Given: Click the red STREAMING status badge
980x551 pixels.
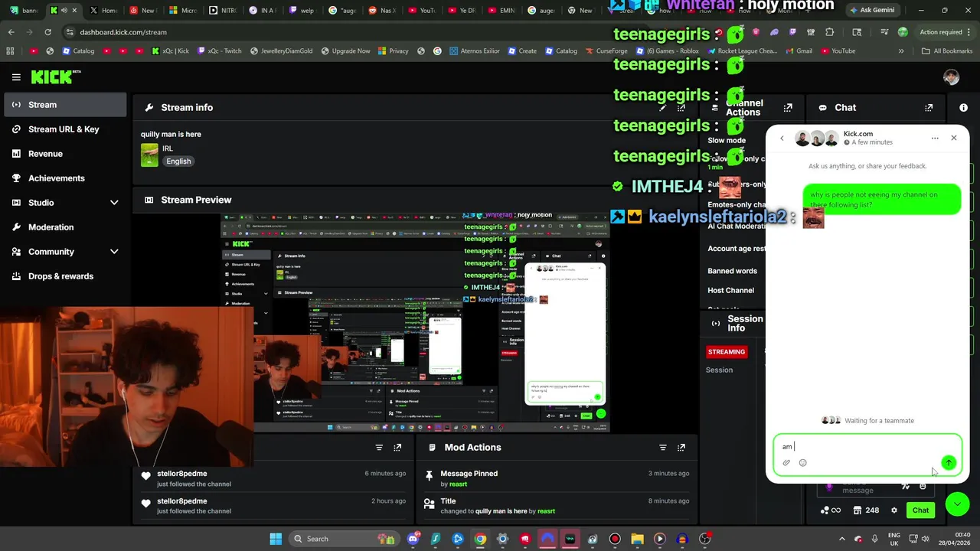Looking at the screenshot, I should pos(727,352).
